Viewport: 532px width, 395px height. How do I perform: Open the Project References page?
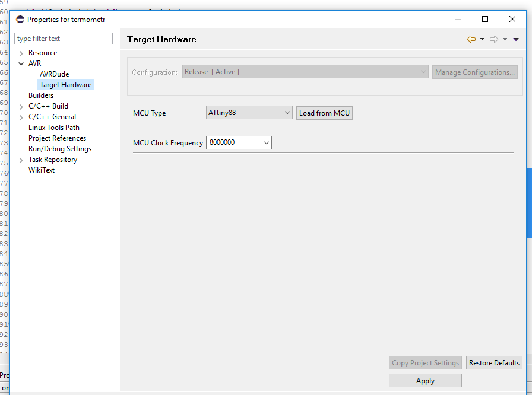coord(57,138)
